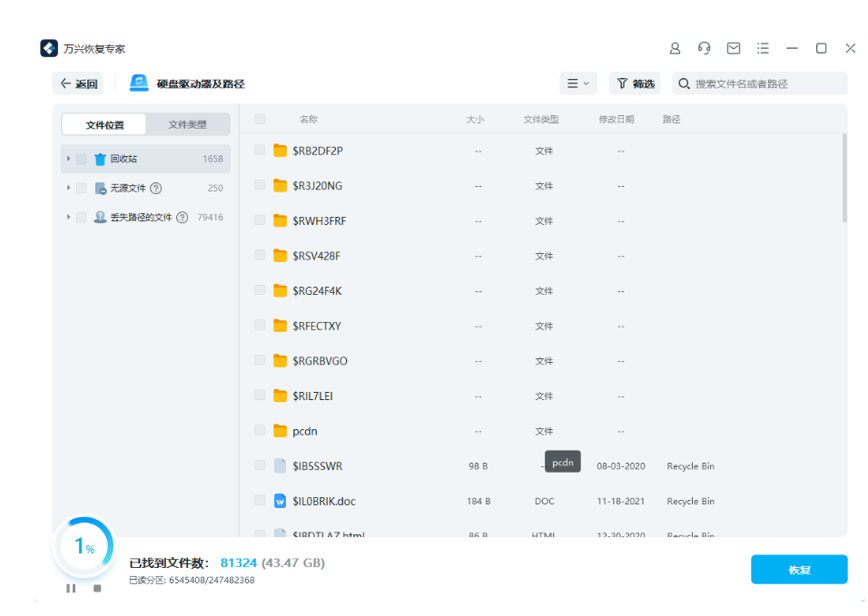Pause the scan with the pause control
The width and height of the screenshot is (868, 616).
point(71,588)
